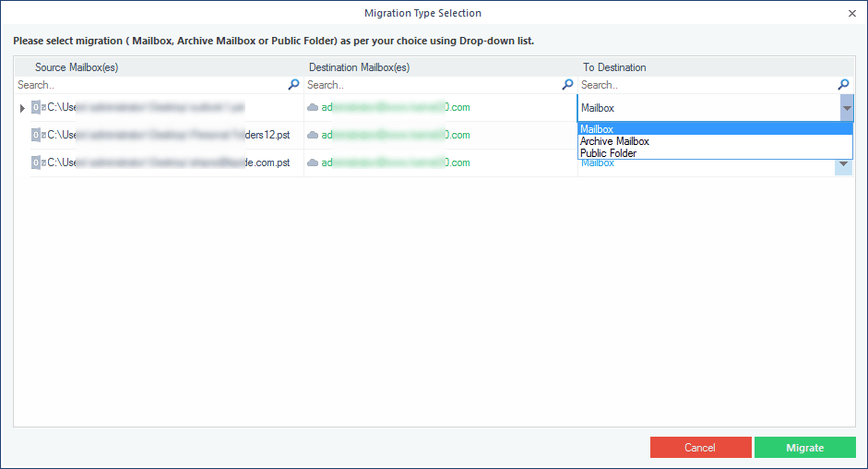Click cloud icon in first destination row
The width and height of the screenshot is (868, 469).
point(313,107)
